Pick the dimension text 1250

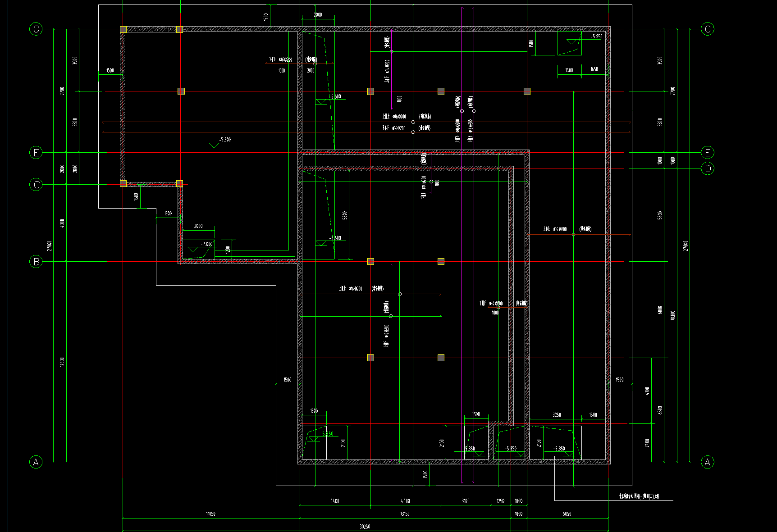pyautogui.click(x=500, y=501)
